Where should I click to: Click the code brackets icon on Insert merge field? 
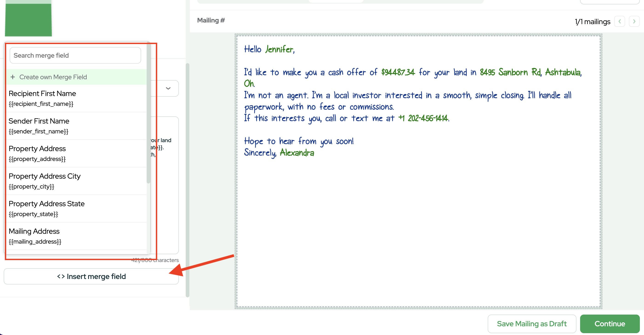click(61, 276)
